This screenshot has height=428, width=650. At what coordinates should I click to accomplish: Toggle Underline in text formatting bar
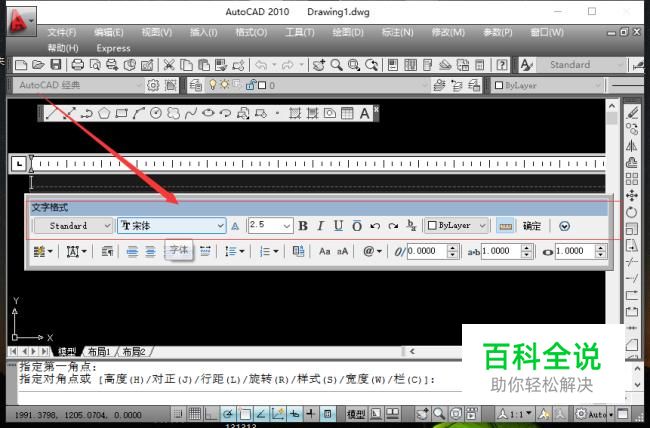[x=339, y=226]
